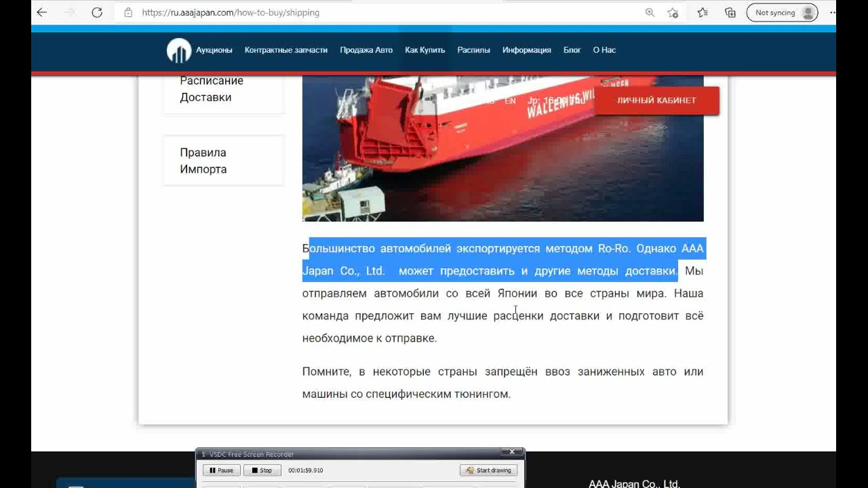
Task: Go back with the browser back arrow
Action: [42, 12]
